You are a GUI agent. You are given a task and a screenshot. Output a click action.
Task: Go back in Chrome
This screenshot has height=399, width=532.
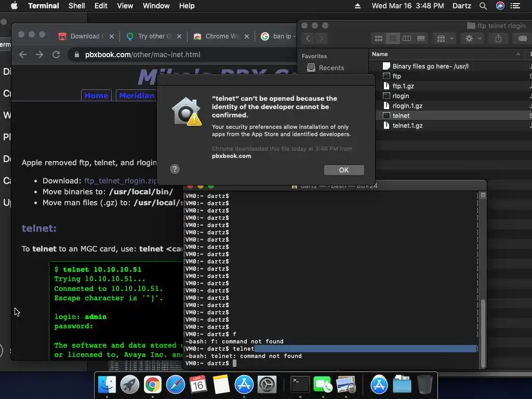[23, 55]
